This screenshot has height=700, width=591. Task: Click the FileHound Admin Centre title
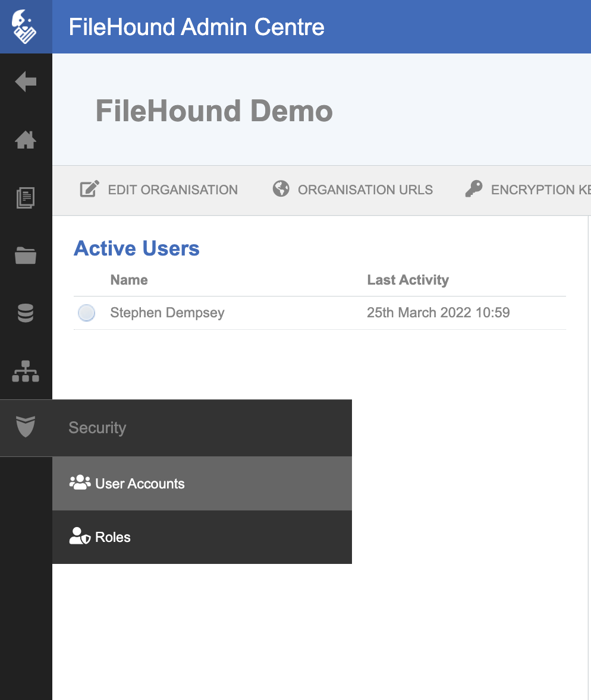tap(197, 27)
